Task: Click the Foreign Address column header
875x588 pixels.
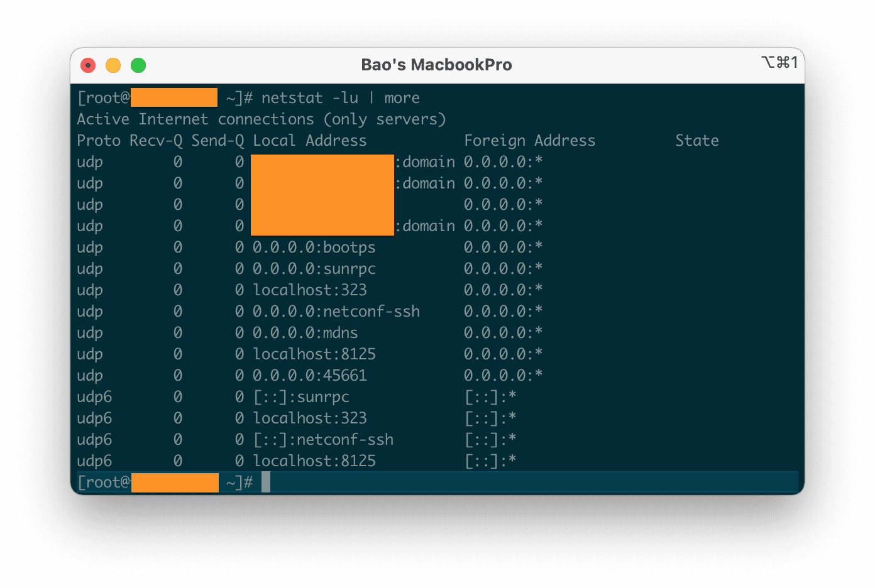Action: pyautogui.click(x=529, y=141)
